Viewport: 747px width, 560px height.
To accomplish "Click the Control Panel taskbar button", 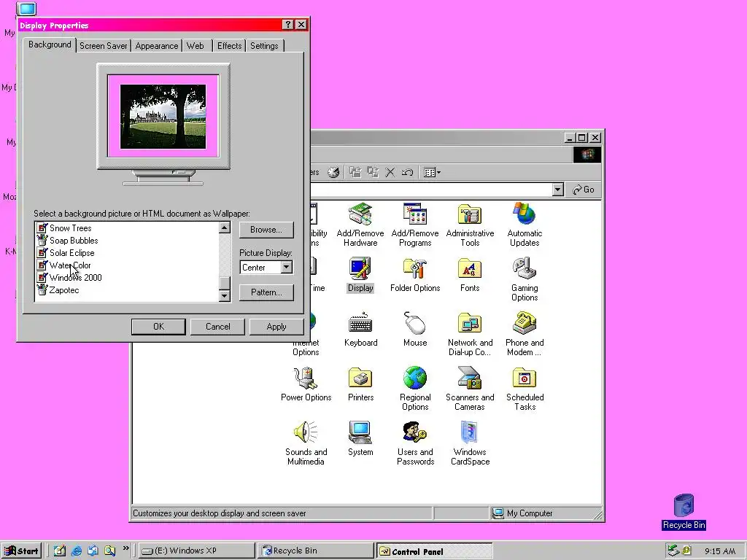I will 434,551.
